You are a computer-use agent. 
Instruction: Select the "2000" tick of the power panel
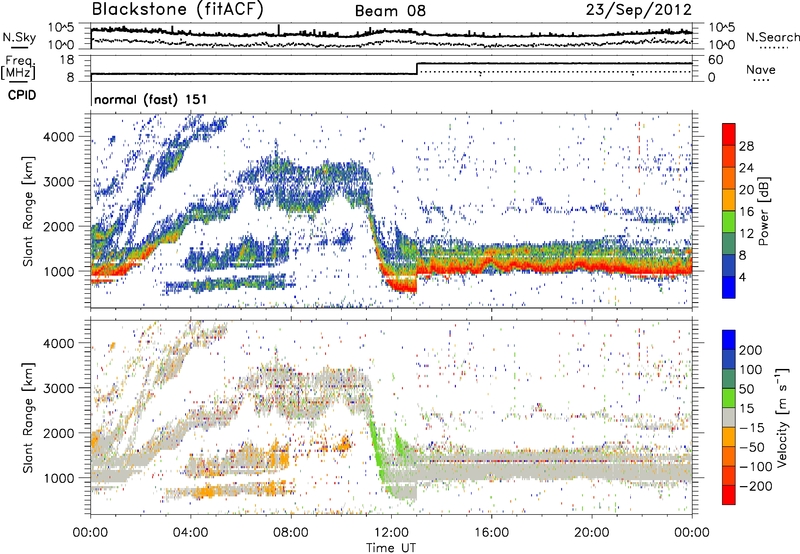coord(59,226)
